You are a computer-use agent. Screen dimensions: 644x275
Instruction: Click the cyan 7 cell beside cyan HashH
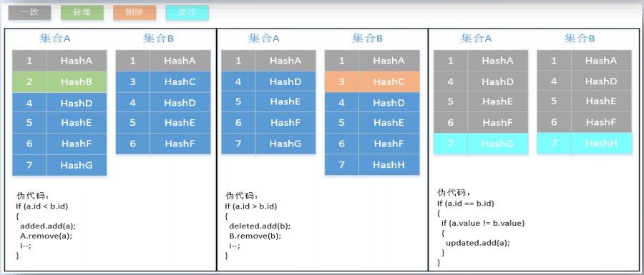point(554,144)
